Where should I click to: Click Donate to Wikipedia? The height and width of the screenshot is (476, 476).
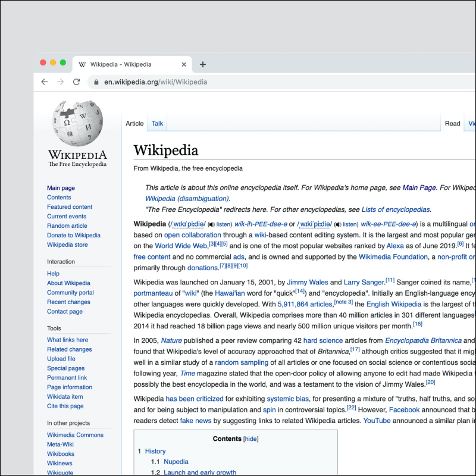click(x=74, y=235)
